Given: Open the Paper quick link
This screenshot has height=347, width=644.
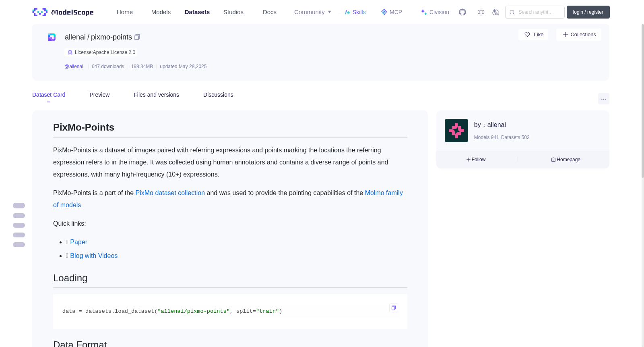Looking at the screenshot, I should click(x=78, y=242).
